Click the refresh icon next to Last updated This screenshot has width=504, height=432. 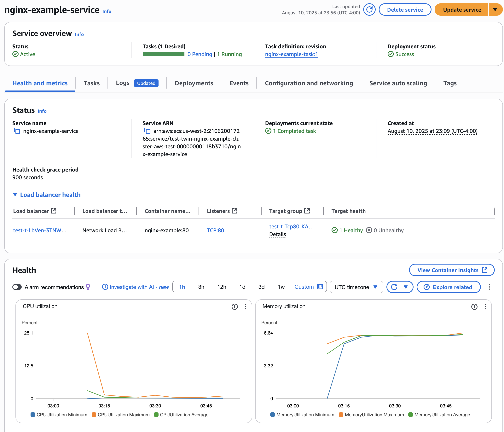point(369,10)
